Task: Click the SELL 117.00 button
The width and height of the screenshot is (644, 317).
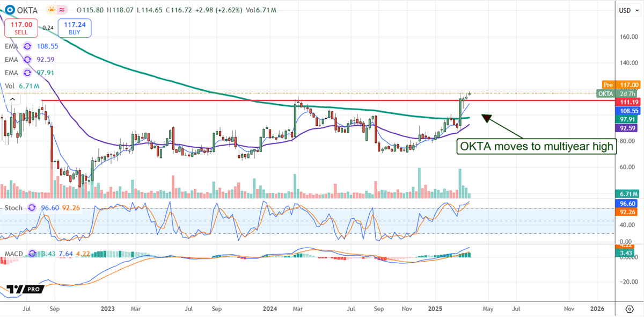Action: click(20, 27)
